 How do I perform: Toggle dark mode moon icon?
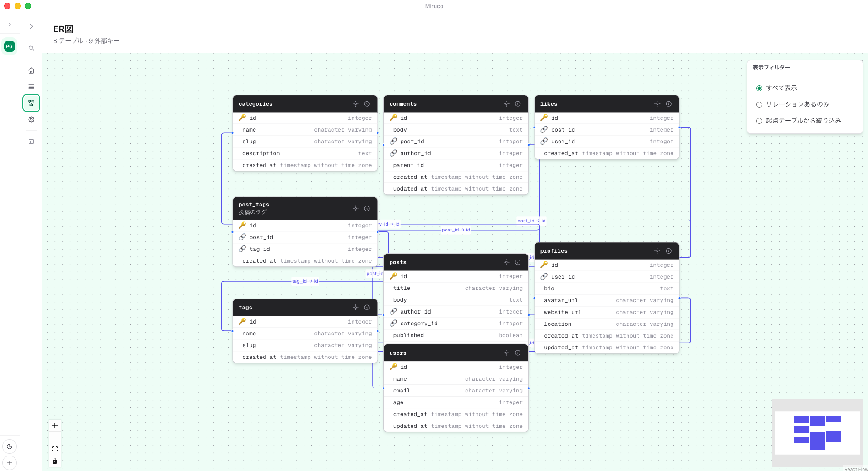pos(10,446)
